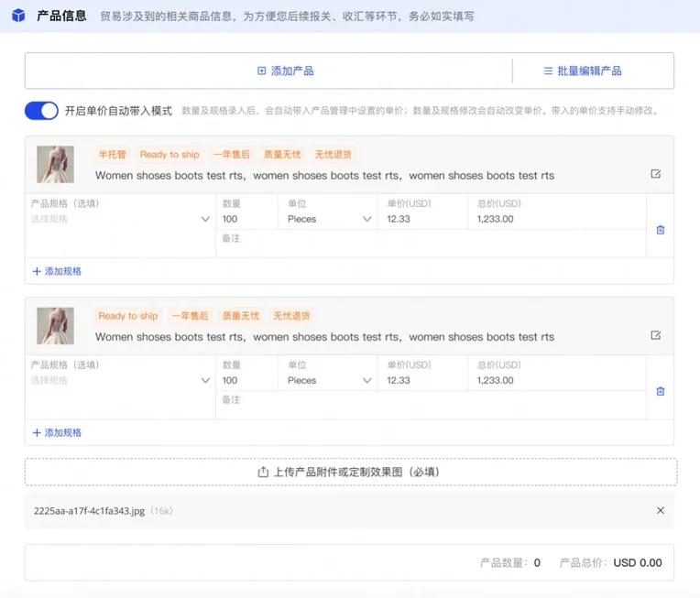The height and width of the screenshot is (598, 700).
Task: Delete the second product specification row
Action: [x=660, y=391]
